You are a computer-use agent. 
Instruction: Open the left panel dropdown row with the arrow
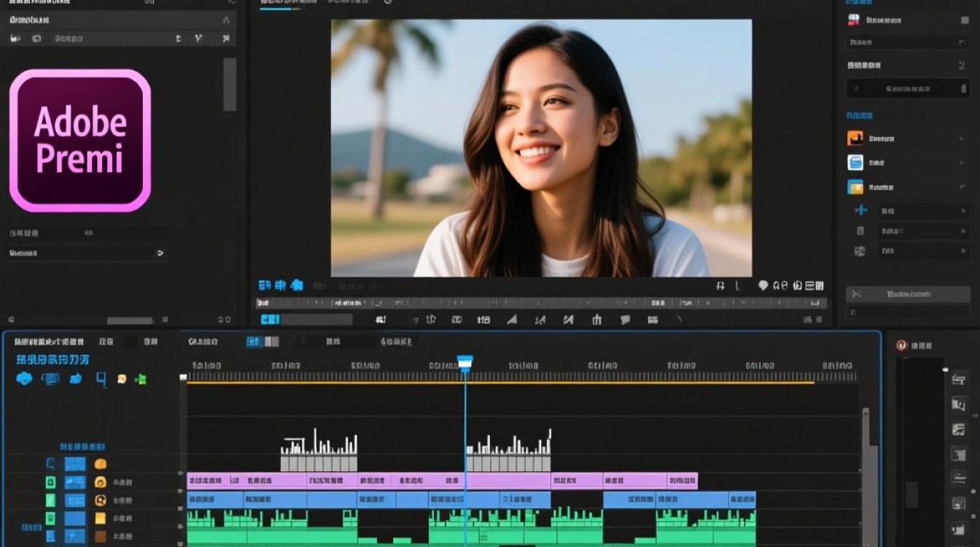point(87,253)
